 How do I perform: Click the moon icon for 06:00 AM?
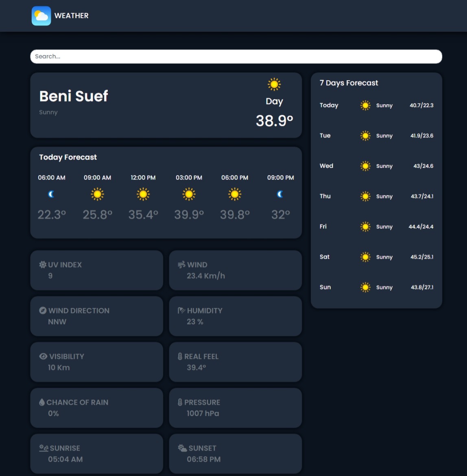51,194
